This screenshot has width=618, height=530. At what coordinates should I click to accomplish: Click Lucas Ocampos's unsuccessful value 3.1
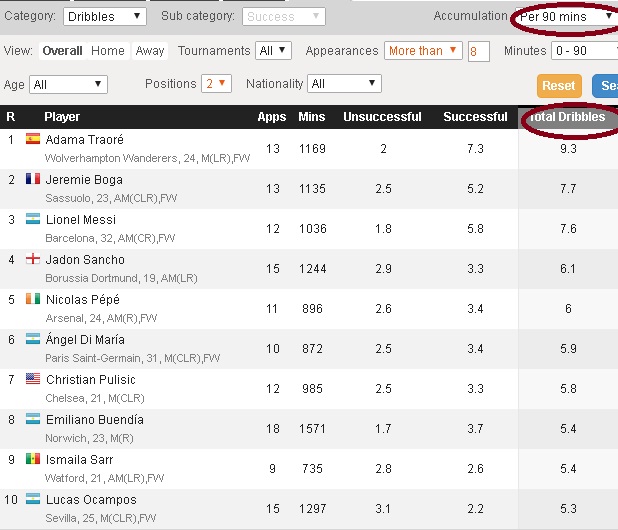tap(383, 509)
